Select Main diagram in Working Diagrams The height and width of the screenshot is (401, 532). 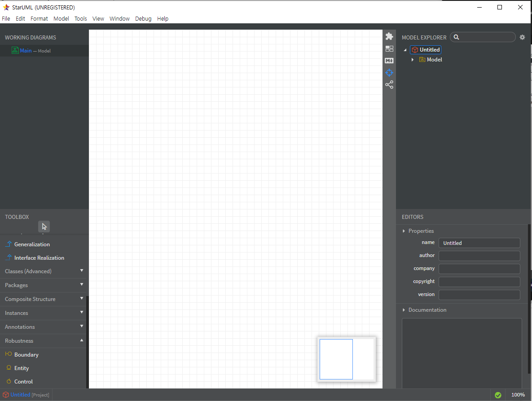44,51
